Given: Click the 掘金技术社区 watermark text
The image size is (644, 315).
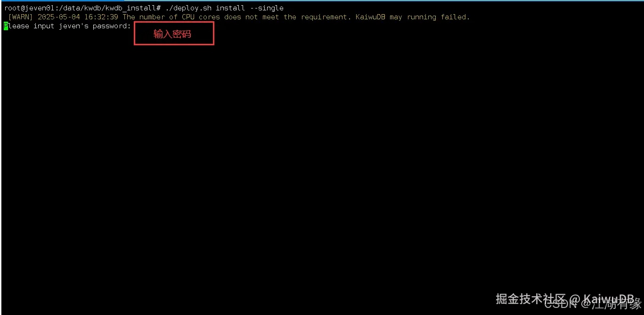Looking at the screenshot, I should coord(530,298).
